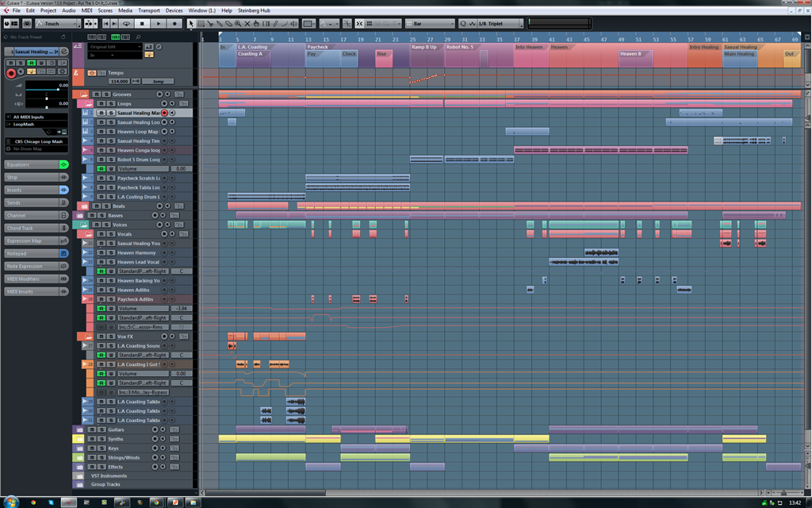
Task: Select the Erase tool
Action: pyautogui.click(x=229, y=23)
